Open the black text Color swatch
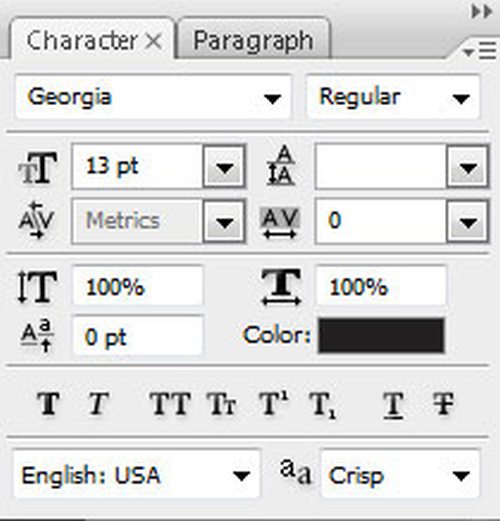The height and width of the screenshot is (521, 500). [x=381, y=335]
